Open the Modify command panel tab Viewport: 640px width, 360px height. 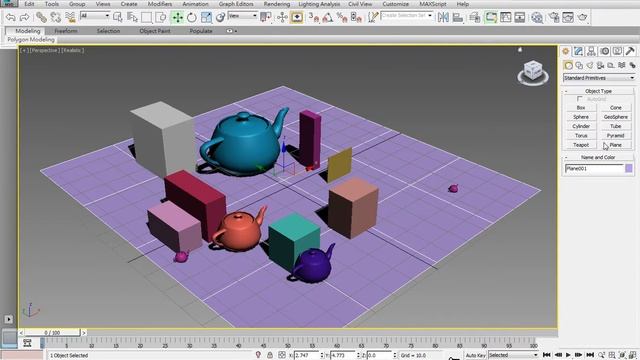coord(578,51)
